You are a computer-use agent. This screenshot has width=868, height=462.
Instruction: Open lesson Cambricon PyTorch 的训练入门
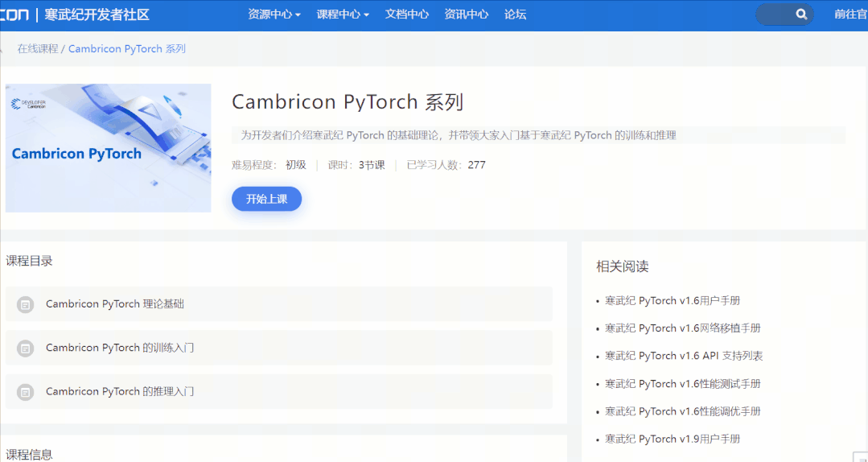coord(279,348)
